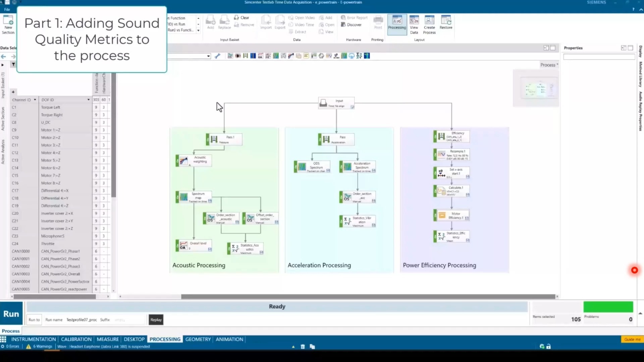Click the Overall level OA node icon
Viewport: 644px width, 362px height.
tap(183, 246)
